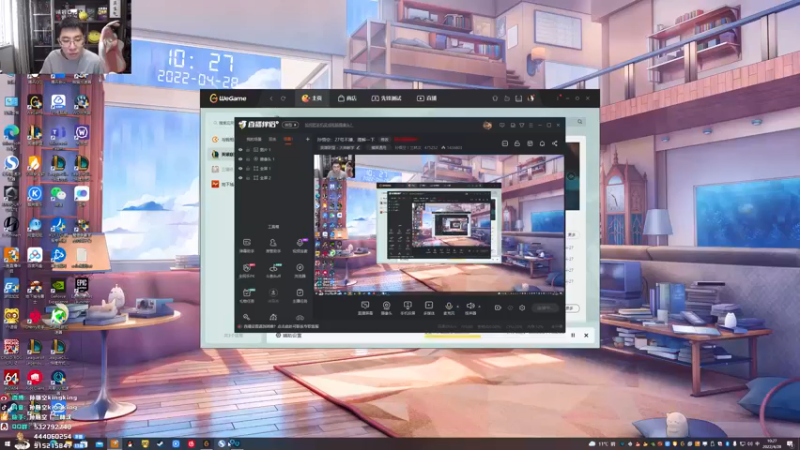Open the 视频连麦 tool icon
Viewport: 800px width, 450px height.
pos(300,245)
